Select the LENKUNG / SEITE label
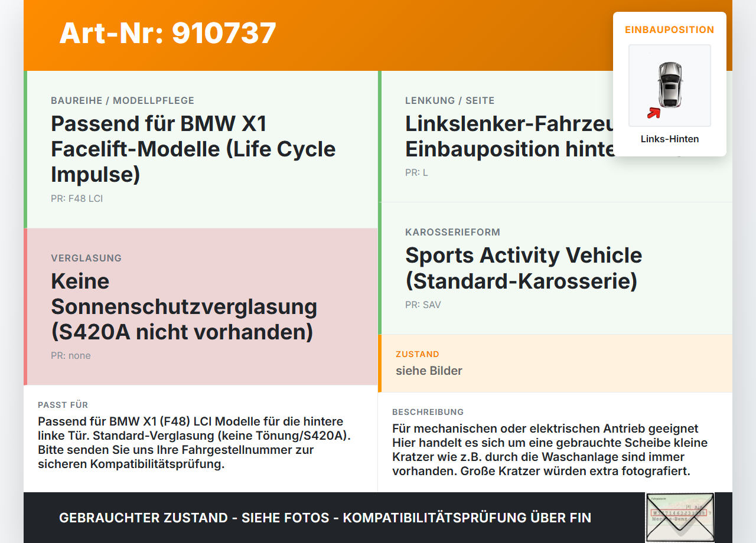The height and width of the screenshot is (543, 756). point(450,101)
